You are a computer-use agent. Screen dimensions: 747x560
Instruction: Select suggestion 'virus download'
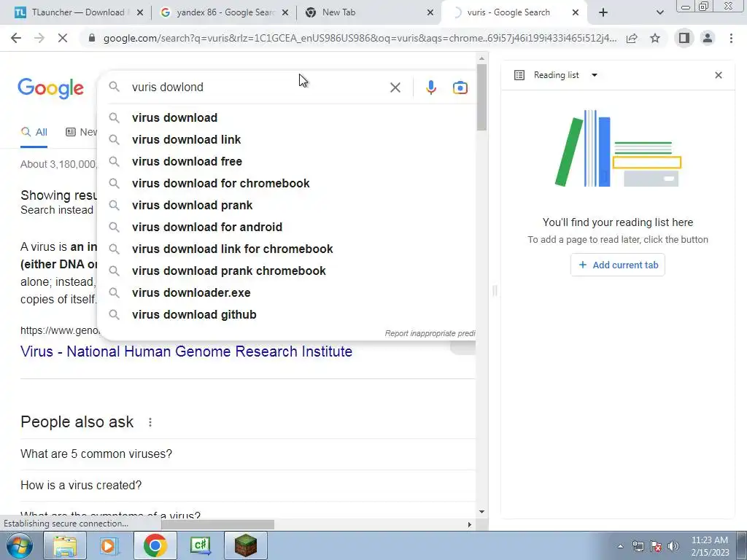coord(286,117)
